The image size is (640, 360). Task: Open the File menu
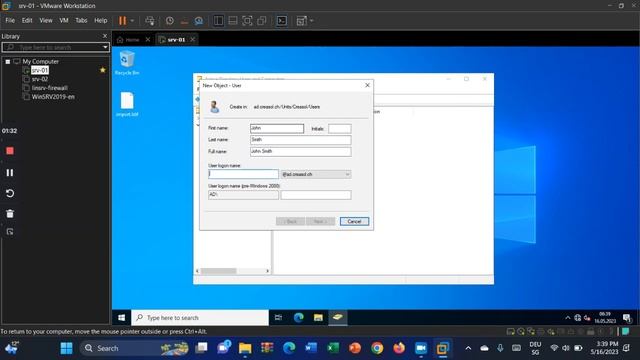coord(10,20)
